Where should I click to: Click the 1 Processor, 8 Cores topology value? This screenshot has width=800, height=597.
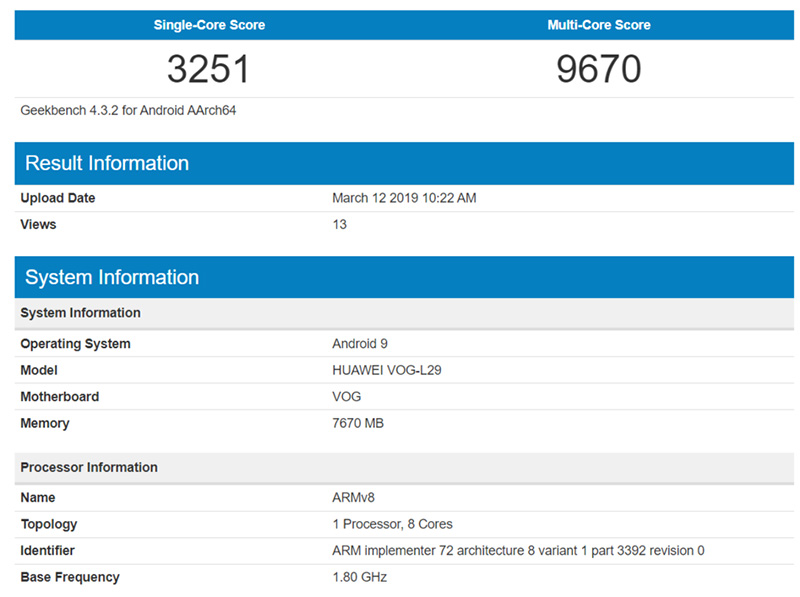(392, 524)
